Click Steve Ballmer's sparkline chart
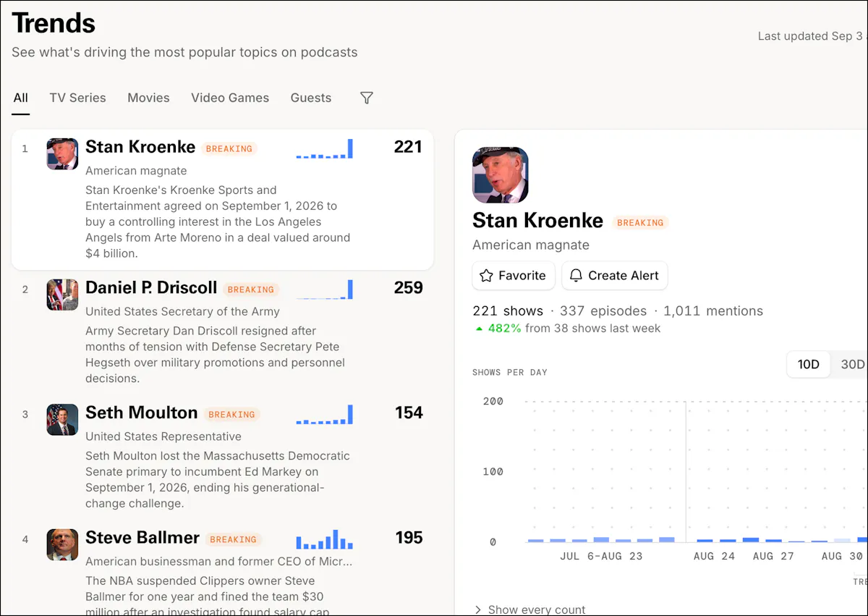Screen dimensions: 868x616 [325, 539]
